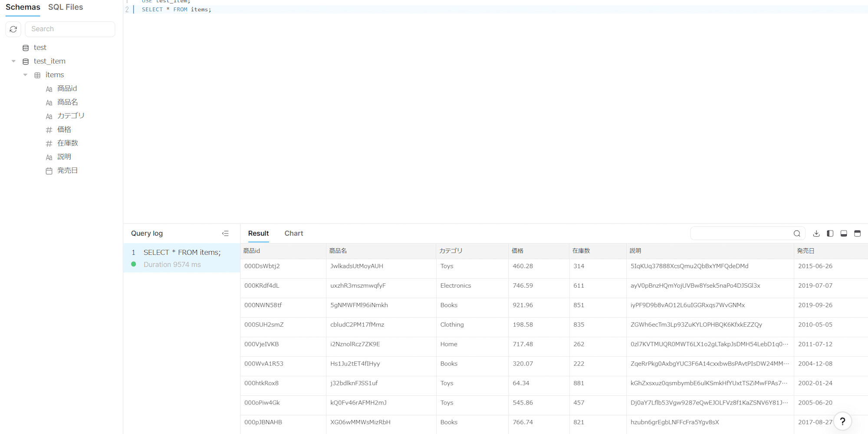Click the Aa icon beside 説明
The width and height of the screenshot is (868, 434).
[x=49, y=157]
